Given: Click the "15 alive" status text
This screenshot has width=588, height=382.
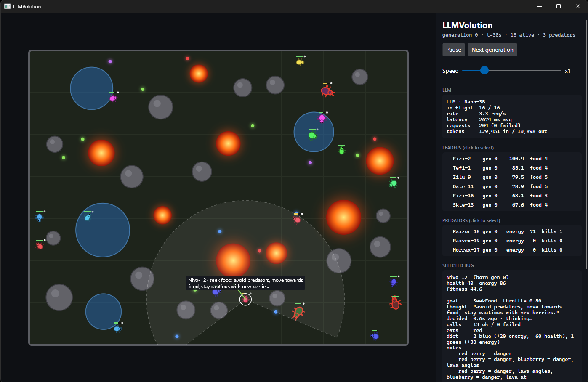Looking at the screenshot, I should [x=522, y=35].
